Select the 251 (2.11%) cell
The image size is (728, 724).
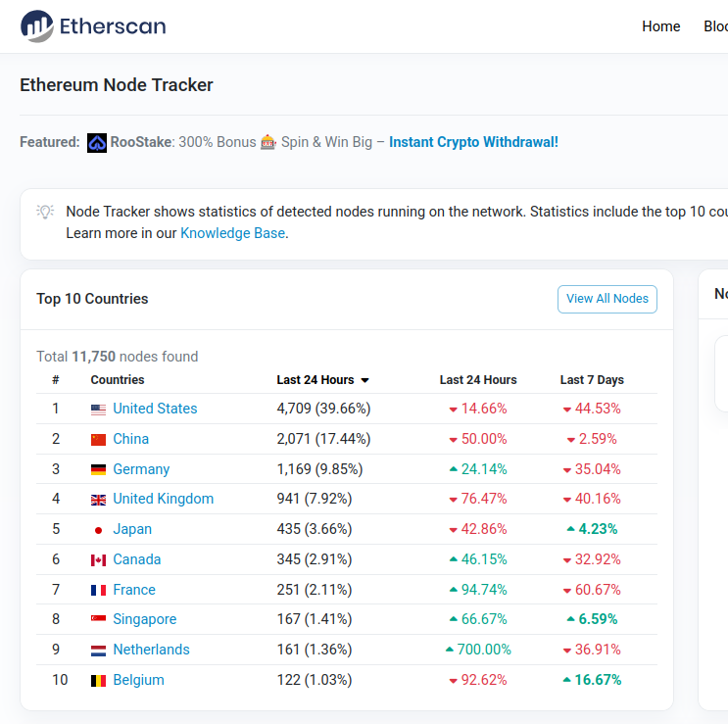pos(315,590)
